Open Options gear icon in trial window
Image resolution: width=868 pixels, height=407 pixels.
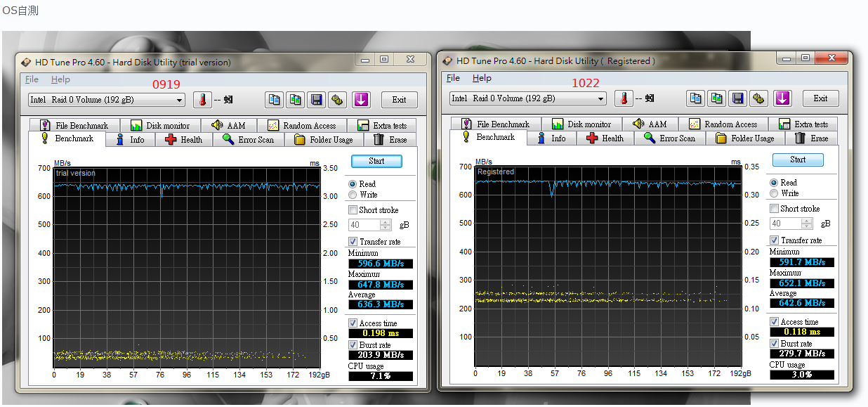(338, 100)
